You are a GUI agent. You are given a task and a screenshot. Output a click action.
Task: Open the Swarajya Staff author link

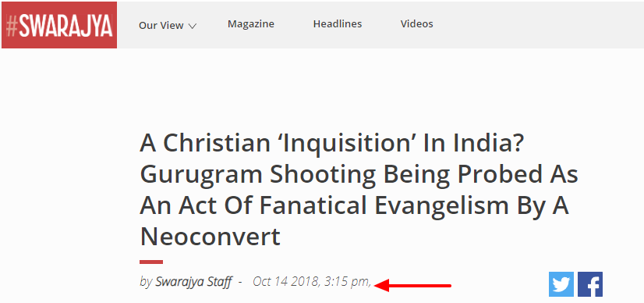[193, 282]
